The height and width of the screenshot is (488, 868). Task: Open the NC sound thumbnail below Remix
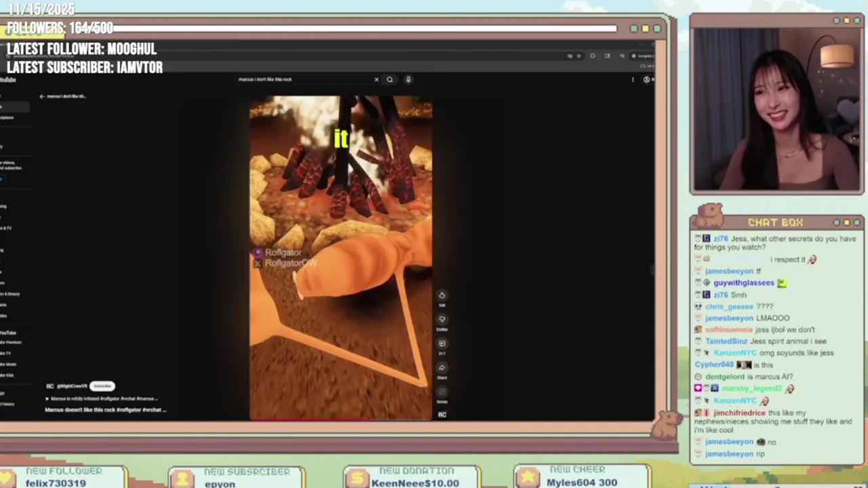(x=442, y=414)
